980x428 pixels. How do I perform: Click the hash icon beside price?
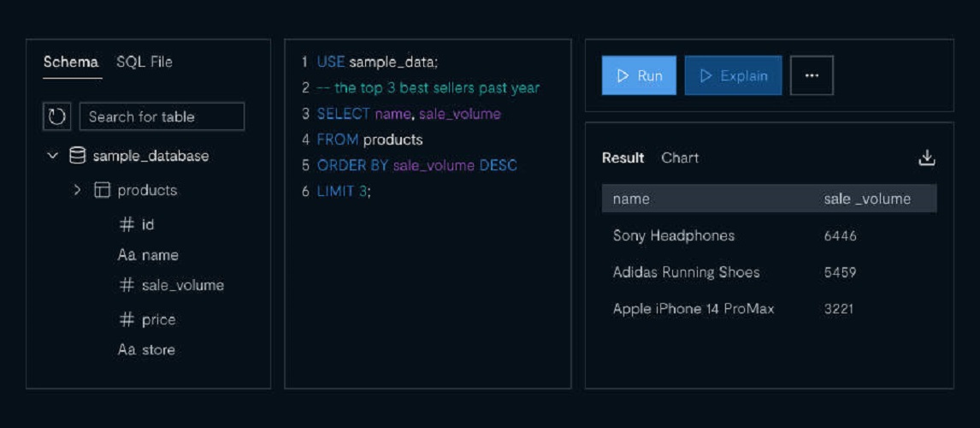(x=127, y=320)
